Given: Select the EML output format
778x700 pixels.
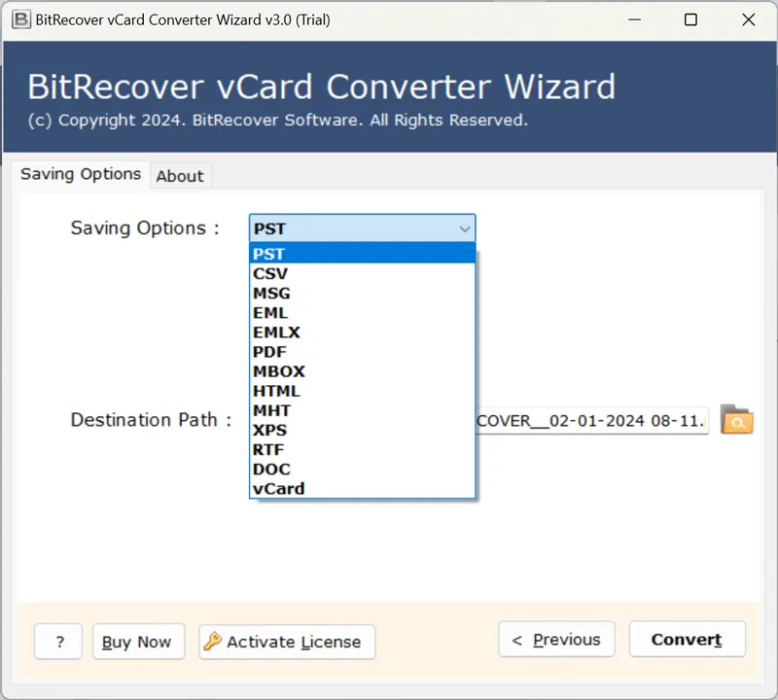Looking at the screenshot, I should pyautogui.click(x=362, y=312).
